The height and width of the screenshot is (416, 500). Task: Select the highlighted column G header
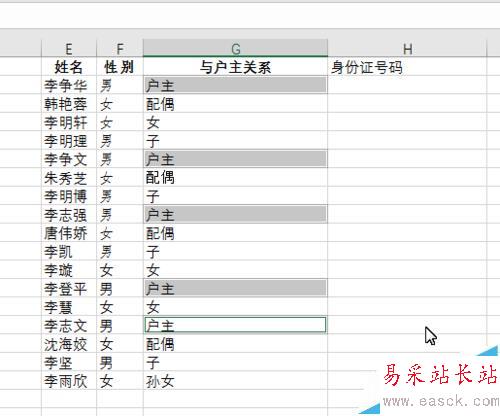pyautogui.click(x=235, y=48)
